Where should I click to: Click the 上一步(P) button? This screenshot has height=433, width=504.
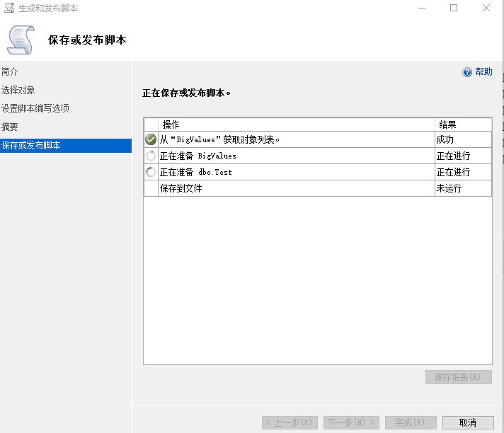(290, 422)
